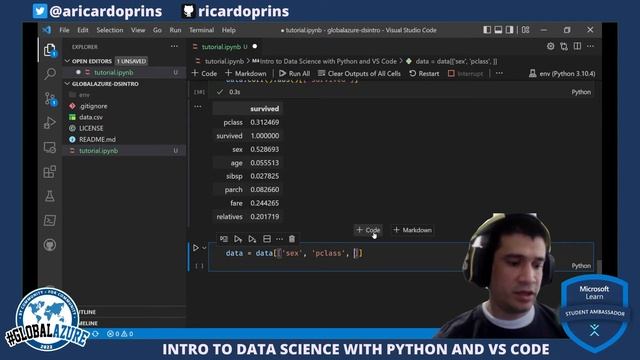640x360 pixels.
Task: Open more cell actions ellipsis
Action: click(279, 239)
